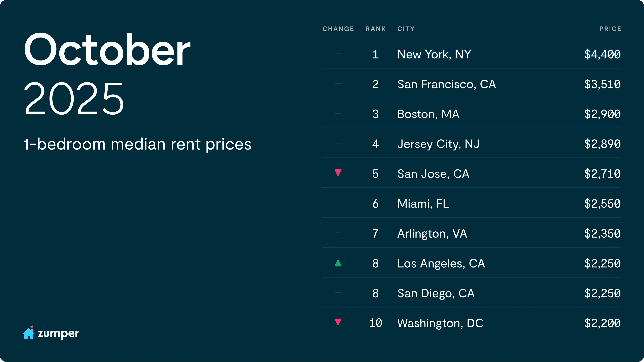Click the Arlington, VA city name
The image size is (644, 362).
(x=432, y=234)
